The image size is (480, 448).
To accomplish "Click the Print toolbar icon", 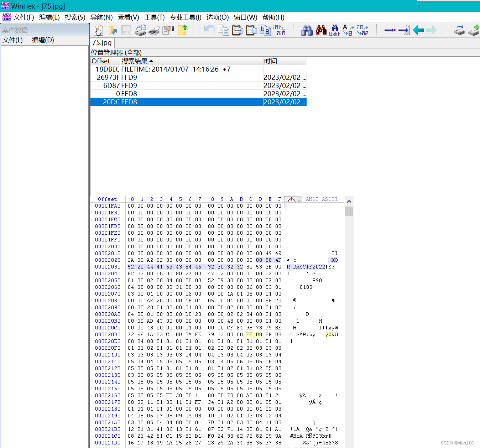I will pyautogui.click(x=154, y=30).
